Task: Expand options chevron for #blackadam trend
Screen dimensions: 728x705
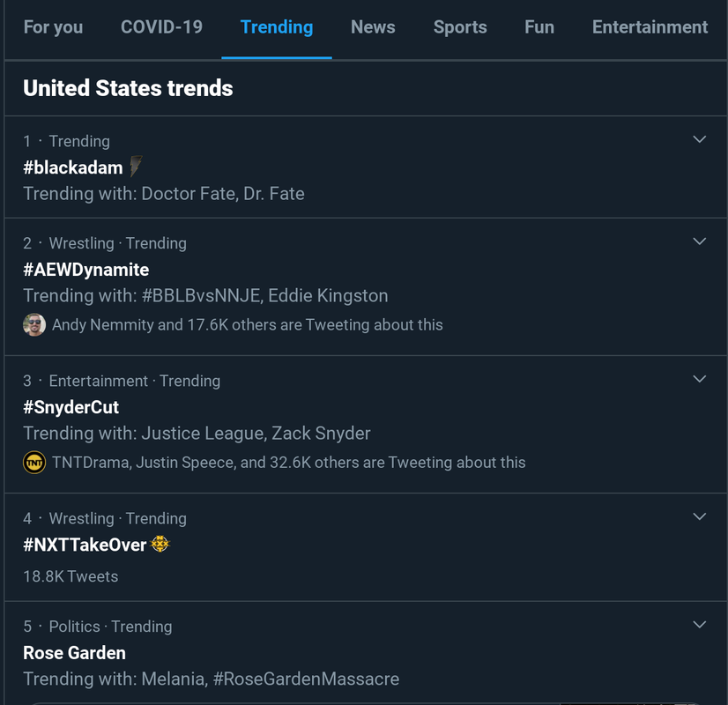Action: click(x=700, y=139)
